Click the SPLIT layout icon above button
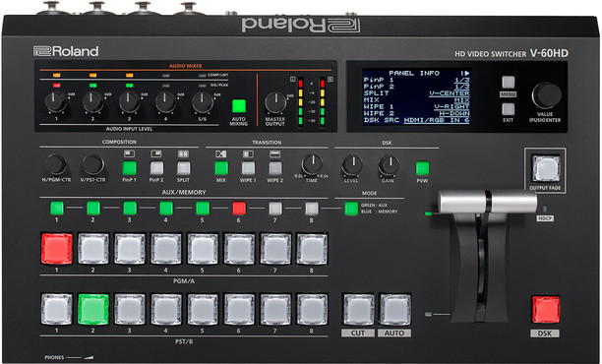 (183, 154)
